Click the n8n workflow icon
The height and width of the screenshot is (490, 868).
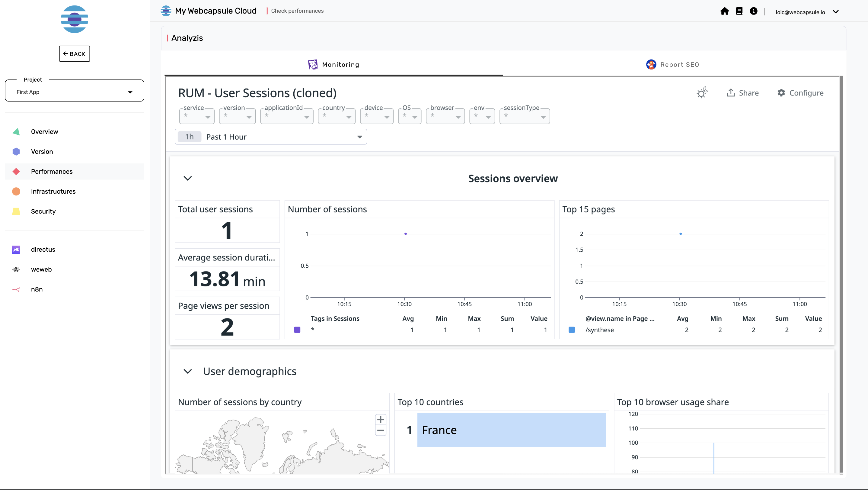click(16, 289)
